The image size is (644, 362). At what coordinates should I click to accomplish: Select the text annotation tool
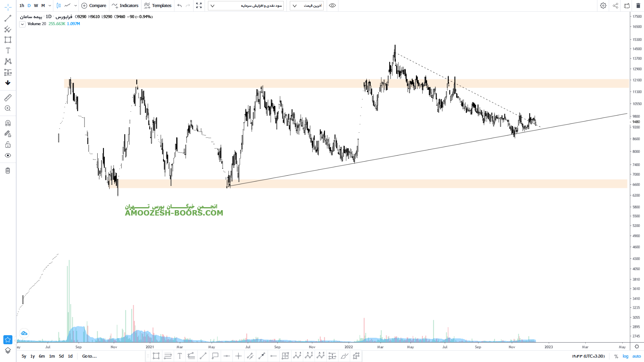[8, 51]
